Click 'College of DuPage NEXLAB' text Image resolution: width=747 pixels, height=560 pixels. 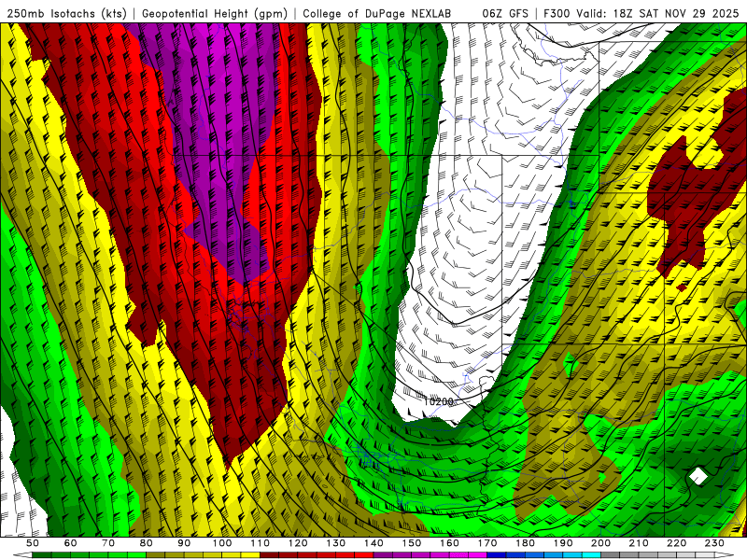(x=375, y=14)
